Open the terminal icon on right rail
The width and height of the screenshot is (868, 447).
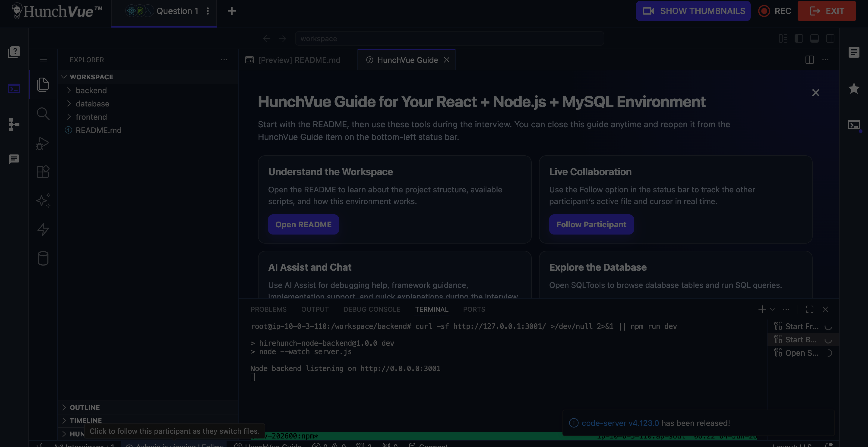tap(854, 125)
